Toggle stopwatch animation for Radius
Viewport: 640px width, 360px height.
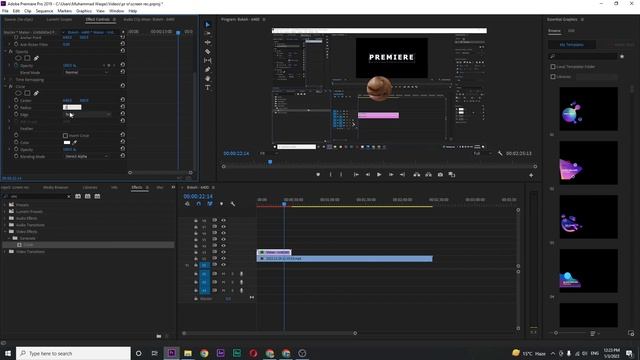tap(16, 107)
